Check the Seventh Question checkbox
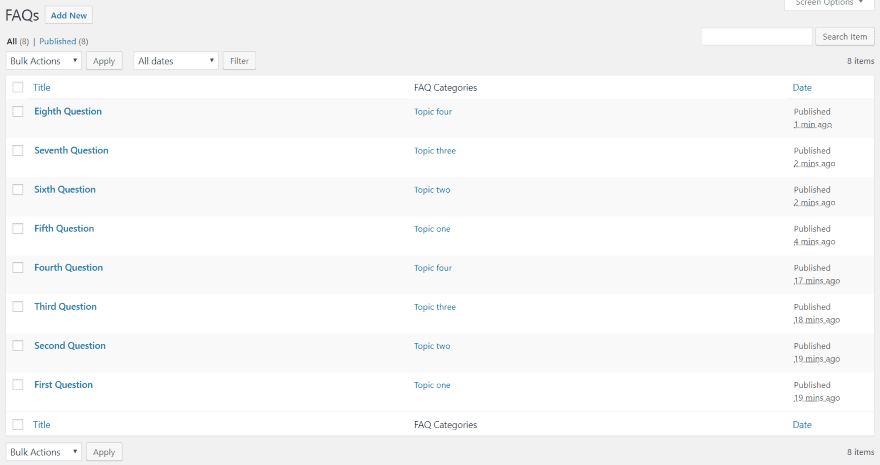 click(x=18, y=150)
